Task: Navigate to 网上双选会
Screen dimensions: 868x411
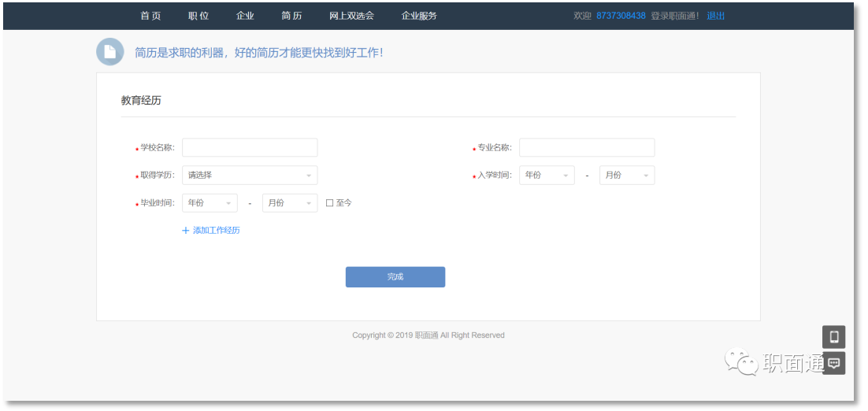Action: coord(351,16)
